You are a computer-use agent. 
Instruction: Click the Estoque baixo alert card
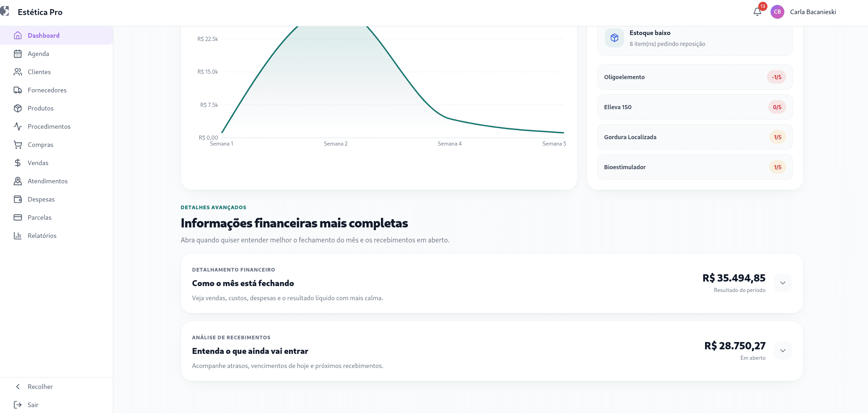pyautogui.click(x=695, y=40)
